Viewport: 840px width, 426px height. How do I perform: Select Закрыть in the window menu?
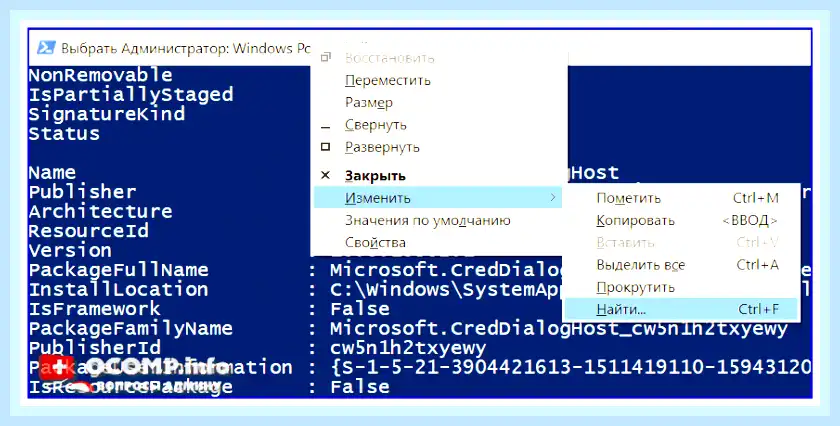tap(375, 176)
